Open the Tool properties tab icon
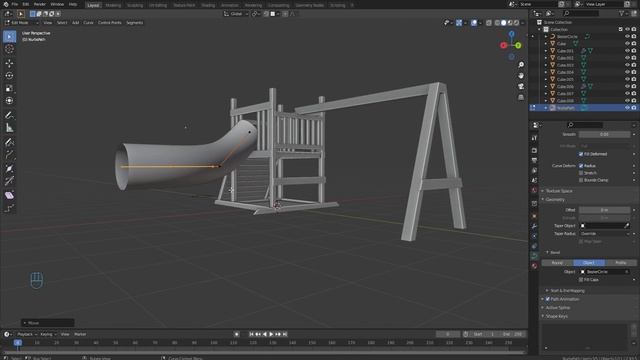The width and height of the screenshot is (640, 360). pyautogui.click(x=534, y=138)
